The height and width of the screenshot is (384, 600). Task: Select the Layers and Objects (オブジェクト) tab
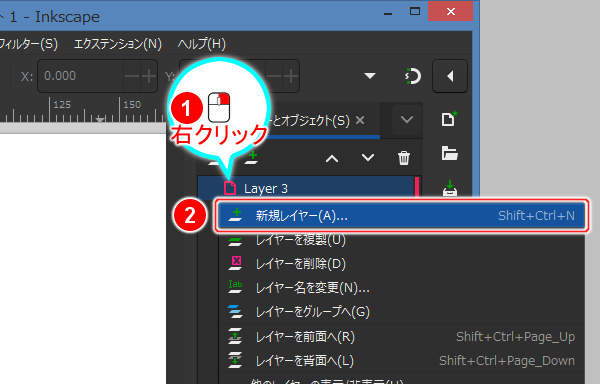click(x=310, y=121)
